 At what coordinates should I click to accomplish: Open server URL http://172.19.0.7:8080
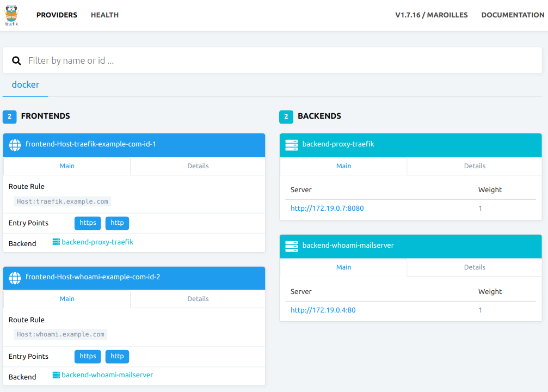pyautogui.click(x=327, y=209)
